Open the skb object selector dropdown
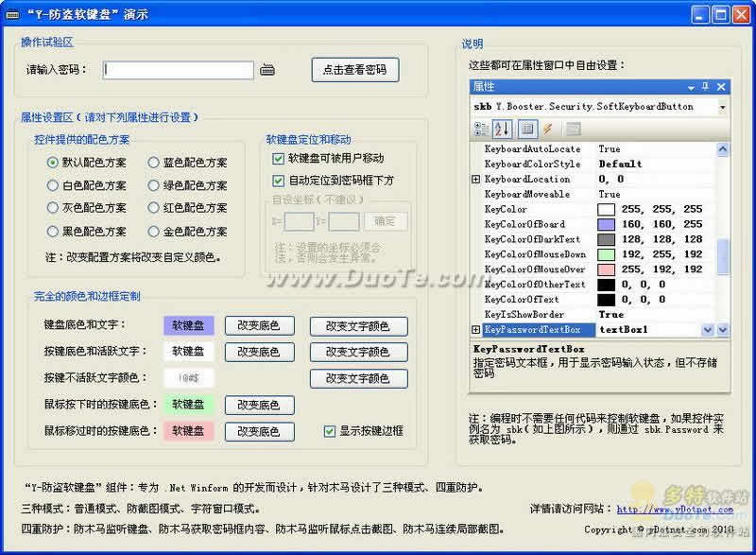Image resolution: width=756 pixels, height=555 pixels. tap(722, 107)
